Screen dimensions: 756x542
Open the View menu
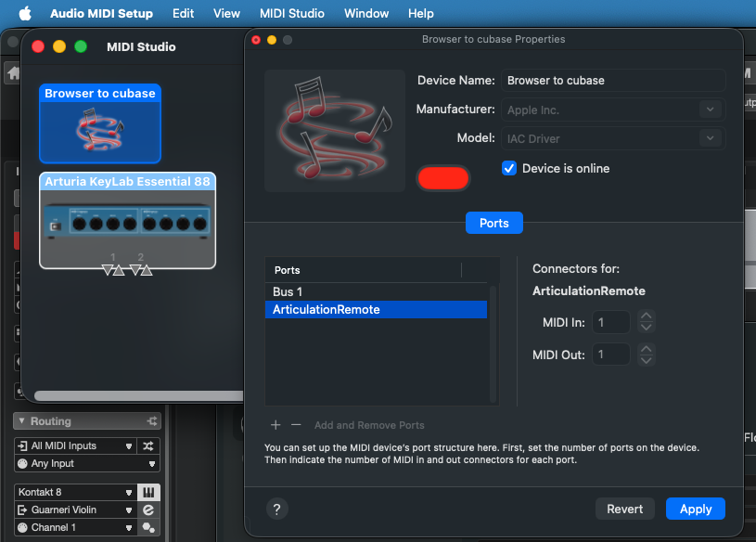226,14
